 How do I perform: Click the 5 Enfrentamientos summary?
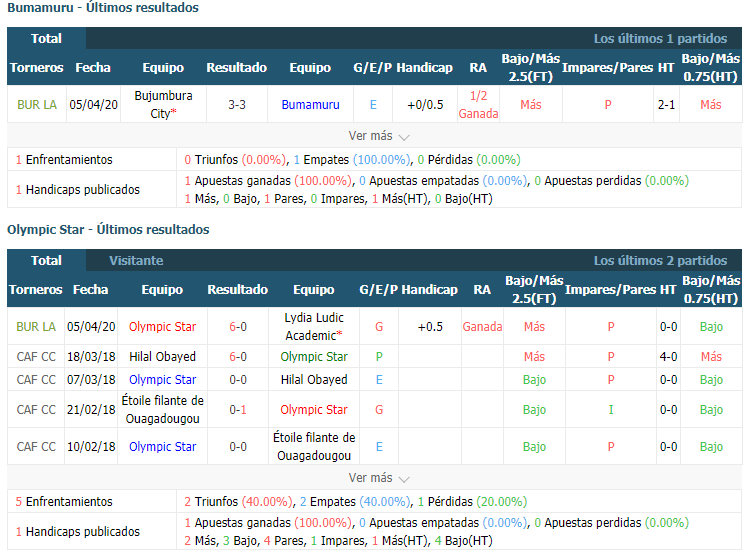click(64, 501)
